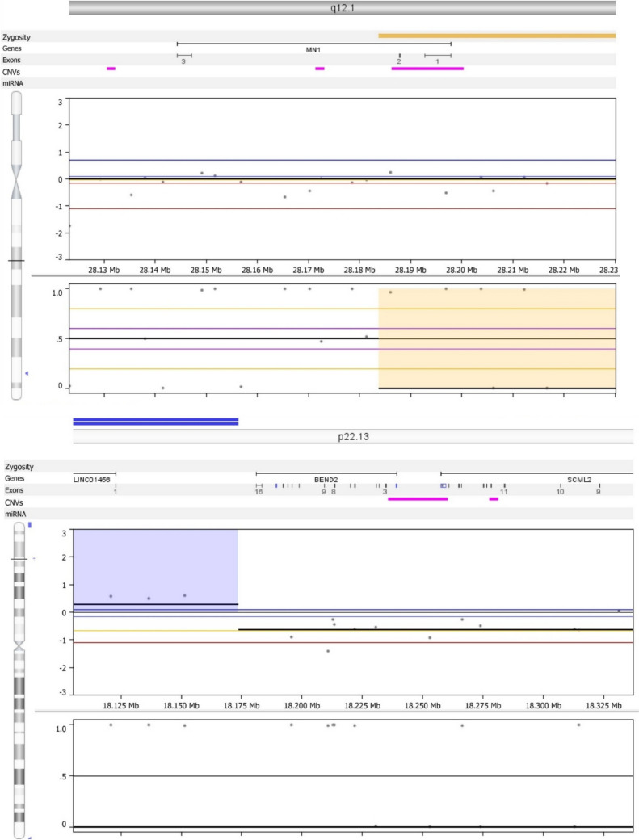Select the MN1 gene label
The width and height of the screenshot is (639, 840).
pos(313,50)
